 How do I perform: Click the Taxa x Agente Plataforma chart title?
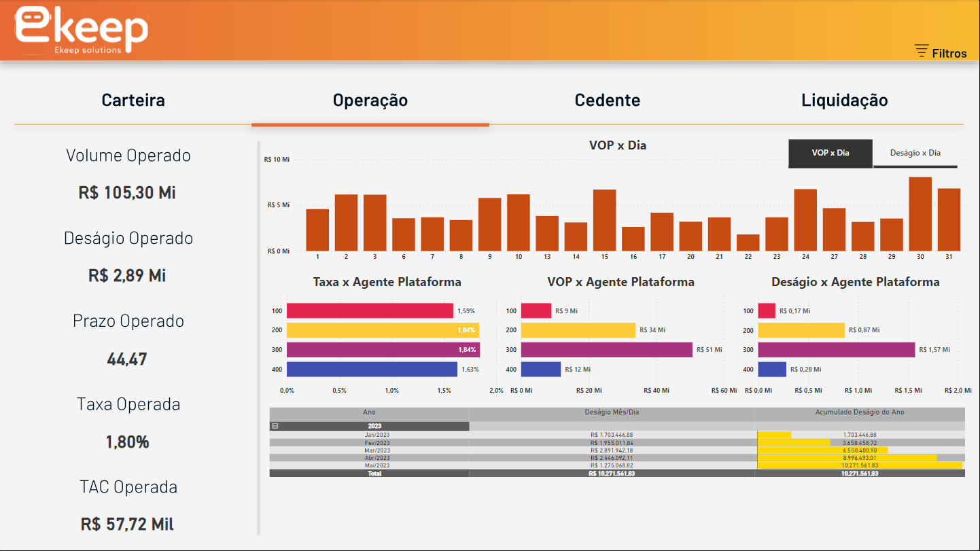(387, 282)
